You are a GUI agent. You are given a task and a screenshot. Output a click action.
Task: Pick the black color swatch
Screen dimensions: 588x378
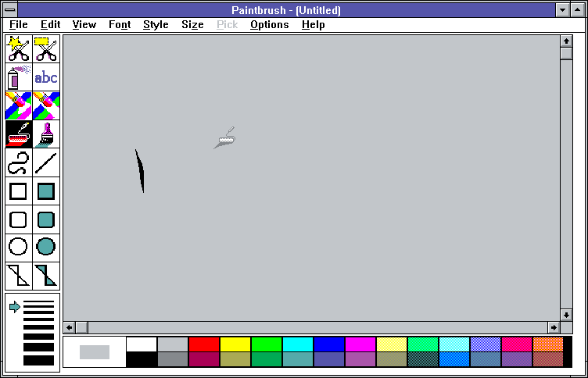(142, 359)
